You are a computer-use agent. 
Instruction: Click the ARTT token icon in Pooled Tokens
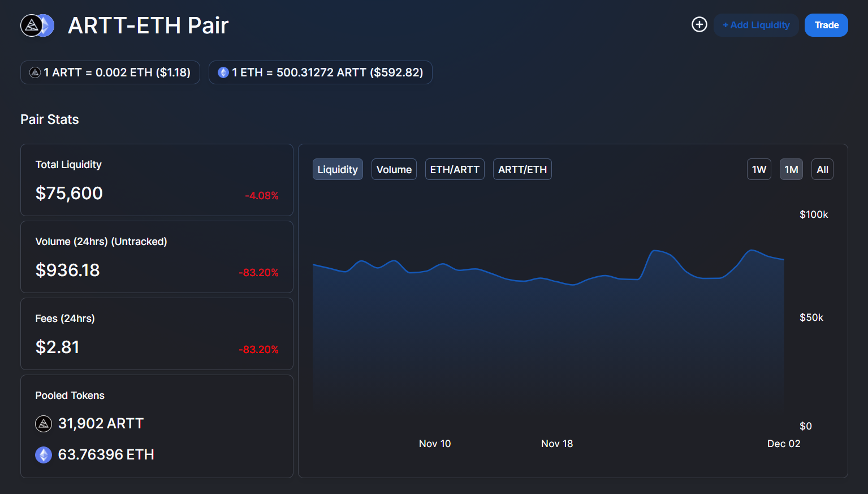pos(44,423)
